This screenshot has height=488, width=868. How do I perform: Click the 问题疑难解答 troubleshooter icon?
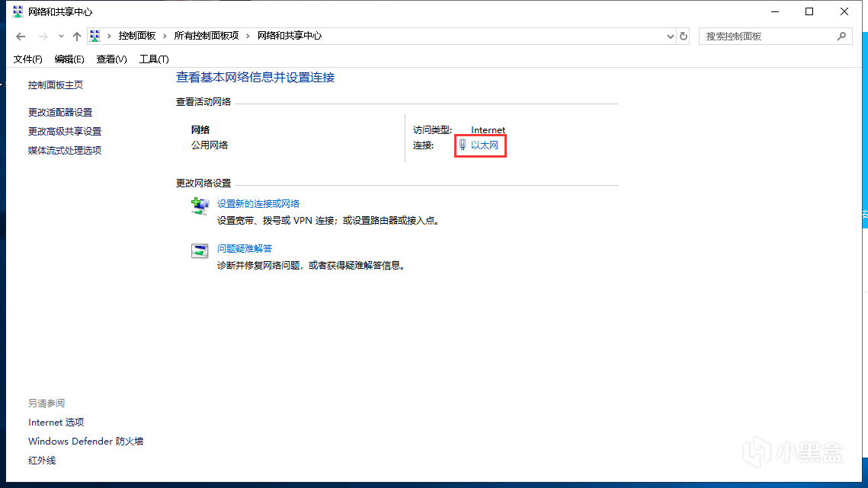tap(200, 251)
